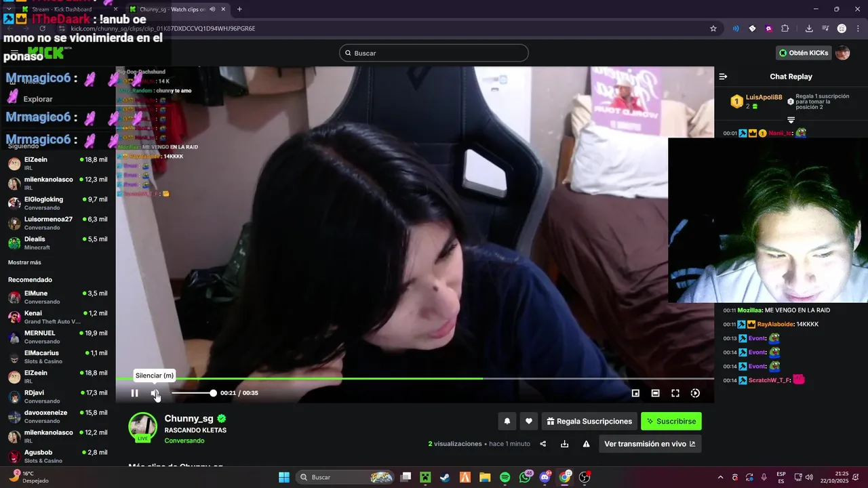Collapse the Chat Replay panel
Image resolution: width=868 pixels, height=488 pixels.
pyautogui.click(x=723, y=77)
